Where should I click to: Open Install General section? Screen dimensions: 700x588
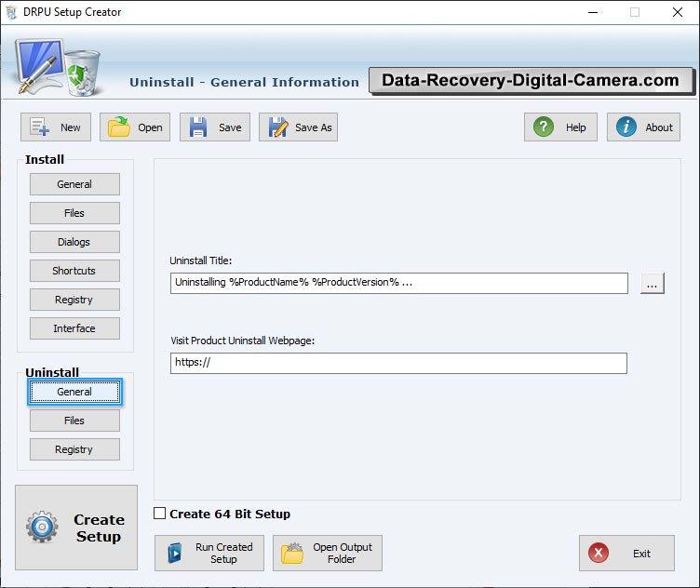click(x=74, y=184)
